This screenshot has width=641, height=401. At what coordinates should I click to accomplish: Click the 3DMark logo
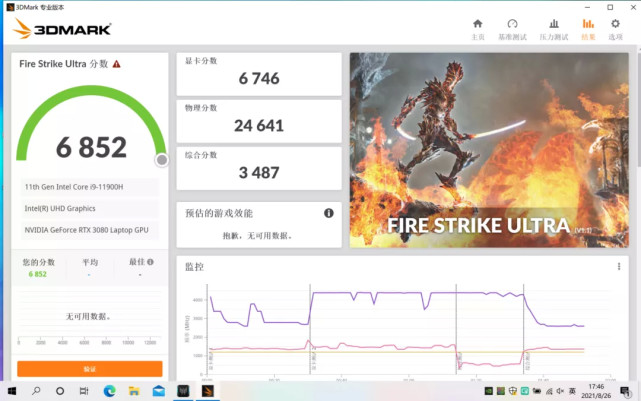point(62,29)
